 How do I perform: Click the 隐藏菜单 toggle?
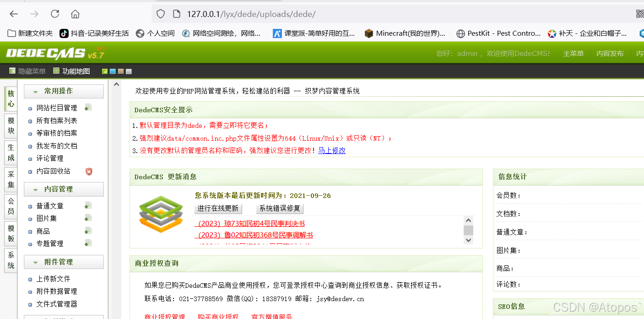click(27, 71)
